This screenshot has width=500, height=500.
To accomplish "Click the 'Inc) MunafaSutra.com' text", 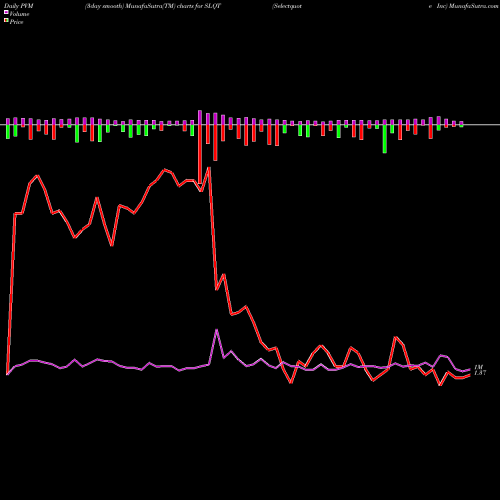I will tap(467, 6).
